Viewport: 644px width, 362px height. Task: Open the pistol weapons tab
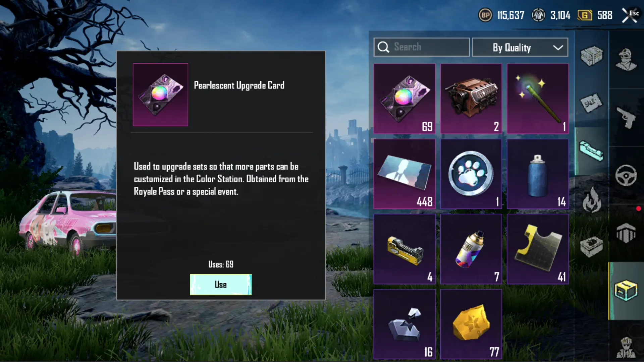pos(626,117)
